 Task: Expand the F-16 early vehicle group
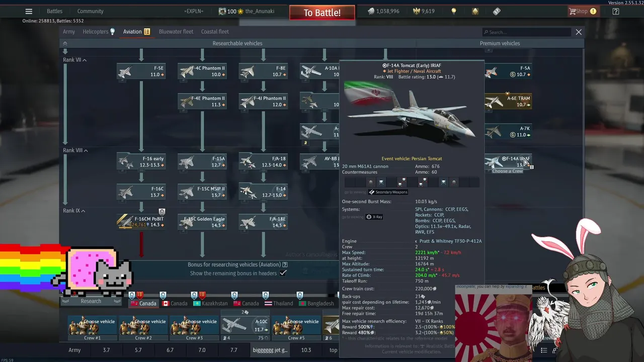[141, 161]
